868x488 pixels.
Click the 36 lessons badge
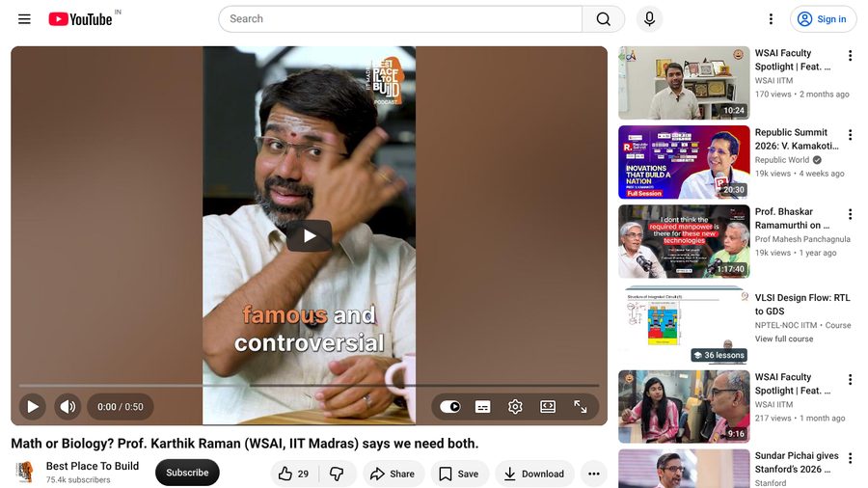(719, 355)
